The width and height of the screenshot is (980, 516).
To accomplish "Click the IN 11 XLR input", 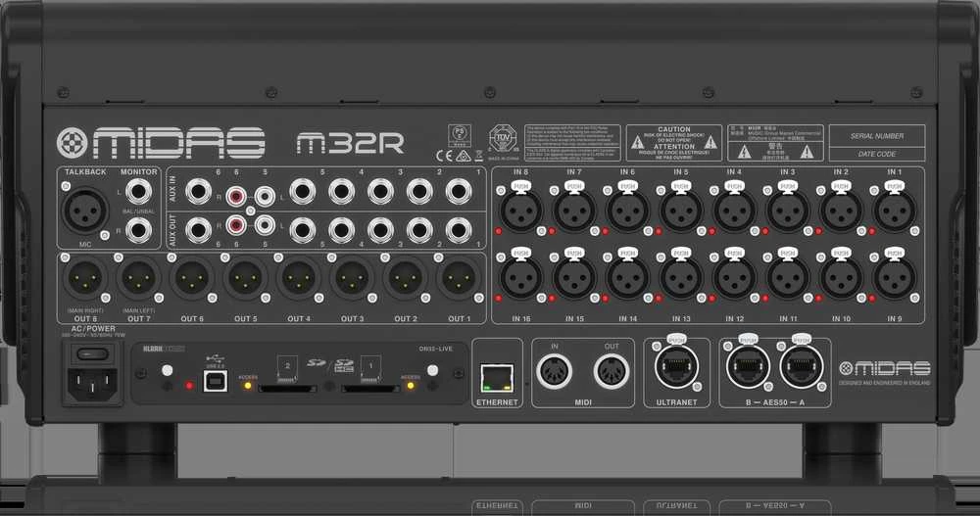I will point(788,278).
